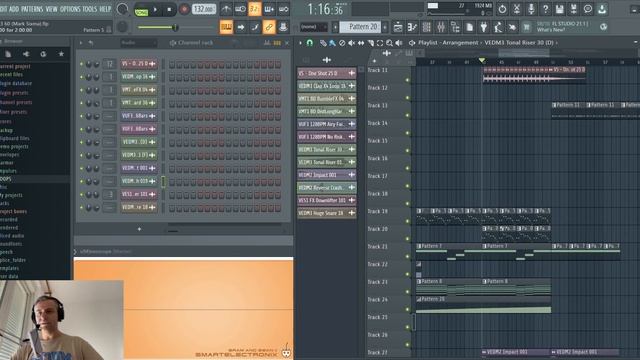Select the playlist paint brush tool
Viewport: 640px width, 360px height.
[333, 42]
